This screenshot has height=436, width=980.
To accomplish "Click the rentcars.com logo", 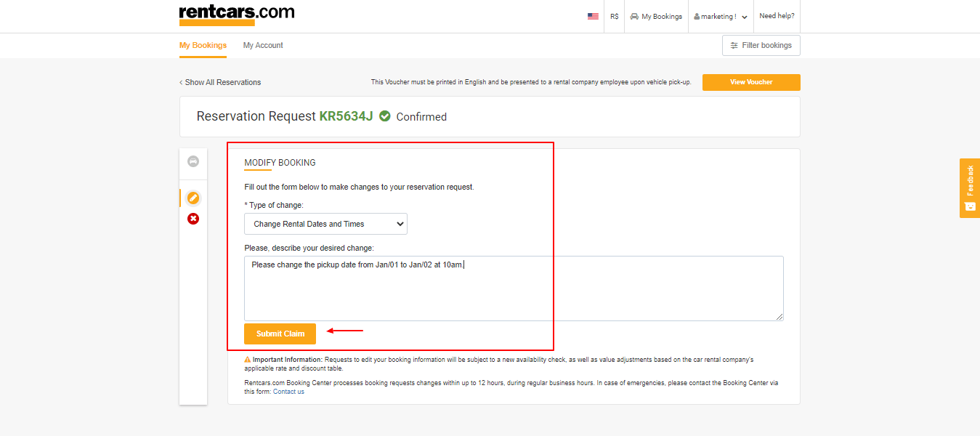I will (235, 14).
